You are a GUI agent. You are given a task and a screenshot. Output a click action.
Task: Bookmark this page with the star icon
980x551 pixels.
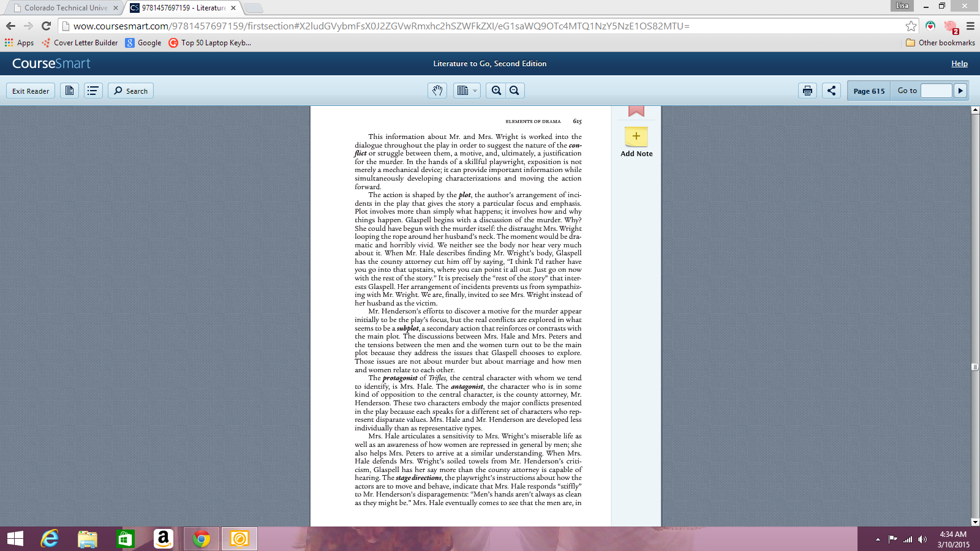[911, 26]
